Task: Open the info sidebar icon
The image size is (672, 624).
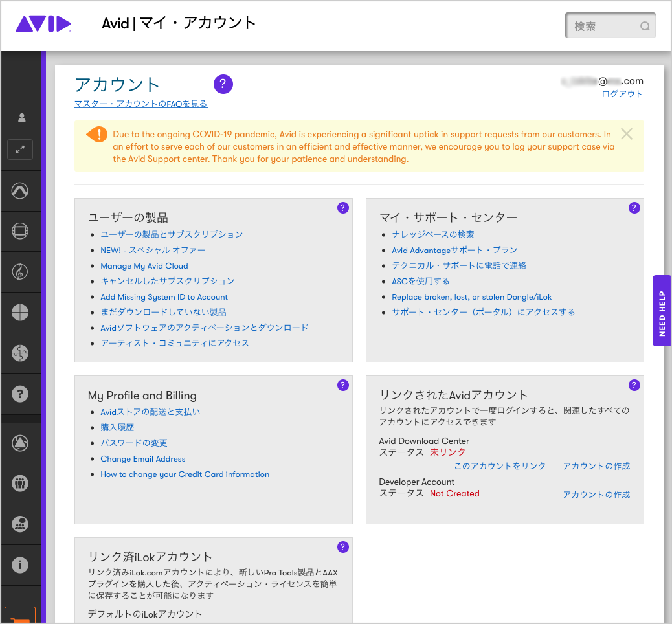Action: tap(20, 565)
